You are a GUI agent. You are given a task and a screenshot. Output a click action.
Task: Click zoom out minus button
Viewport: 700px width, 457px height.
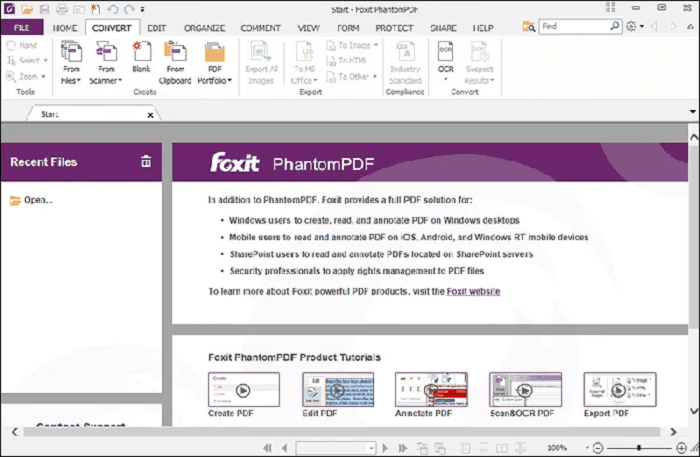(598, 448)
